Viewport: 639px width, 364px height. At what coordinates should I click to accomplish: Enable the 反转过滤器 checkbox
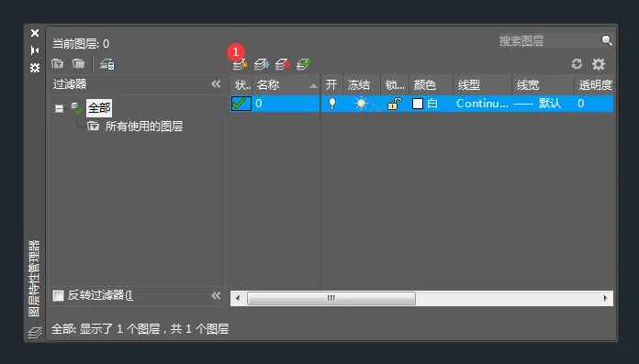[58, 295]
